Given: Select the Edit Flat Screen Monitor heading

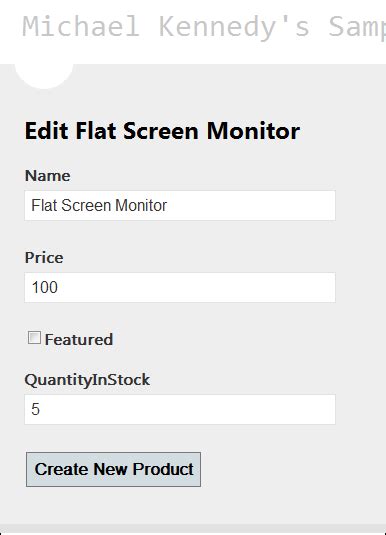Looking at the screenshot, I should tap(162, 131).
